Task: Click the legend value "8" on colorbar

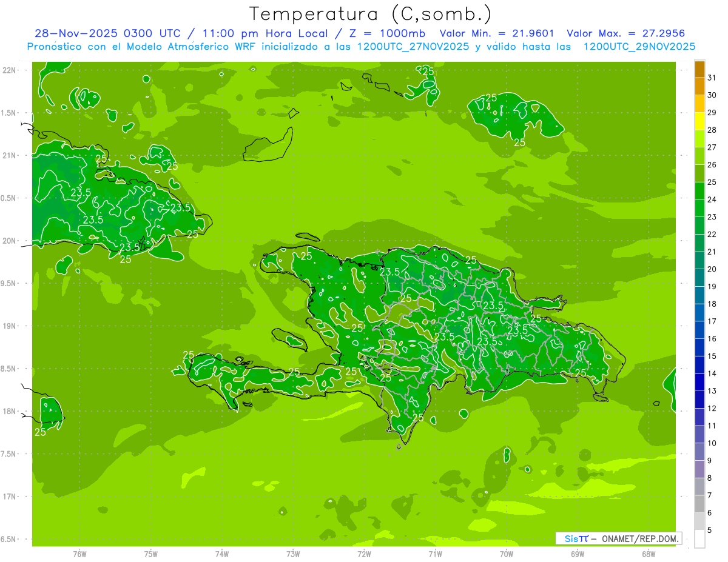Action: pyautogui.click(x=710, y=478)
